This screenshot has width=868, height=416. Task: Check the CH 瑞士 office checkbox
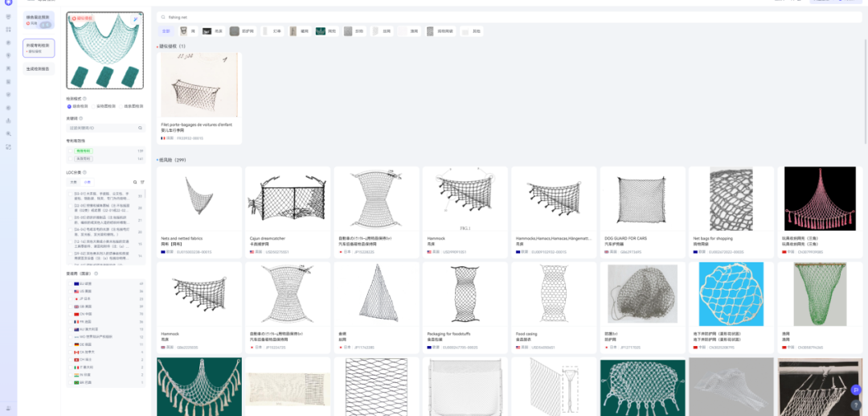[x=70, y=360]
